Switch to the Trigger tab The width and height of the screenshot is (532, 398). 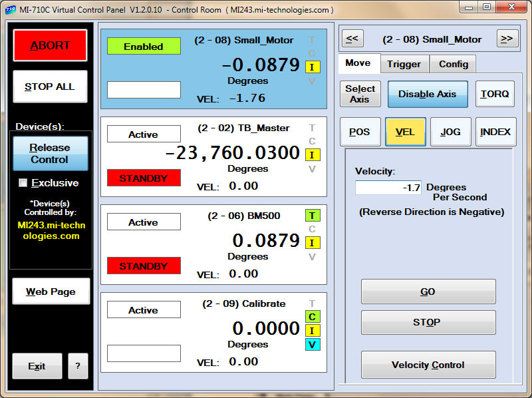[404, 64]
